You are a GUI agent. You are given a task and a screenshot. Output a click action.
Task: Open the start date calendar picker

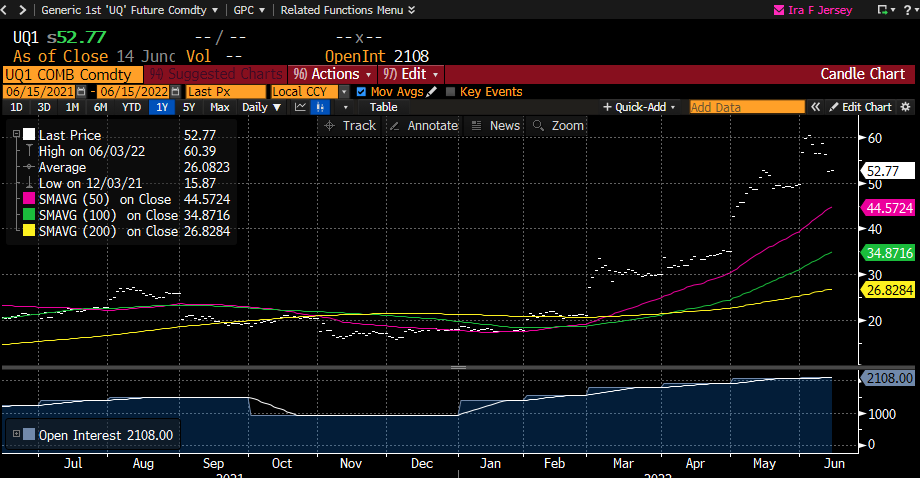click(x=82, y=91)
